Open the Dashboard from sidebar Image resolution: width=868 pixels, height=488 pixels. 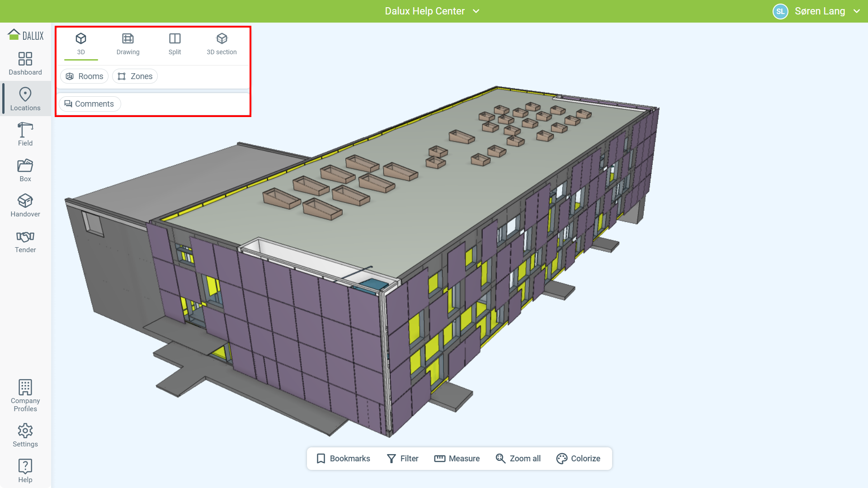[25, 63]
